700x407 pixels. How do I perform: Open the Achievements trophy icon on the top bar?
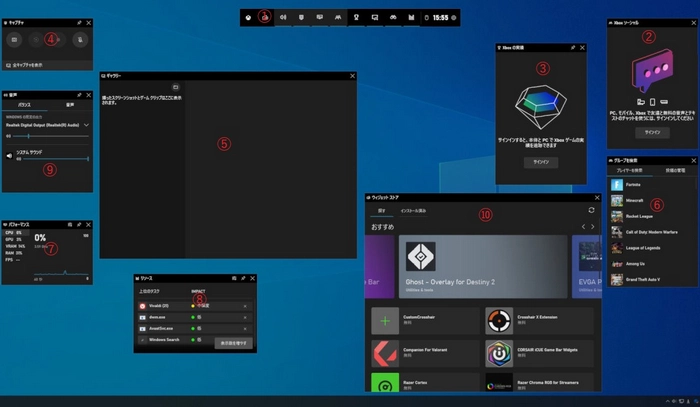[x=356, y=17]
